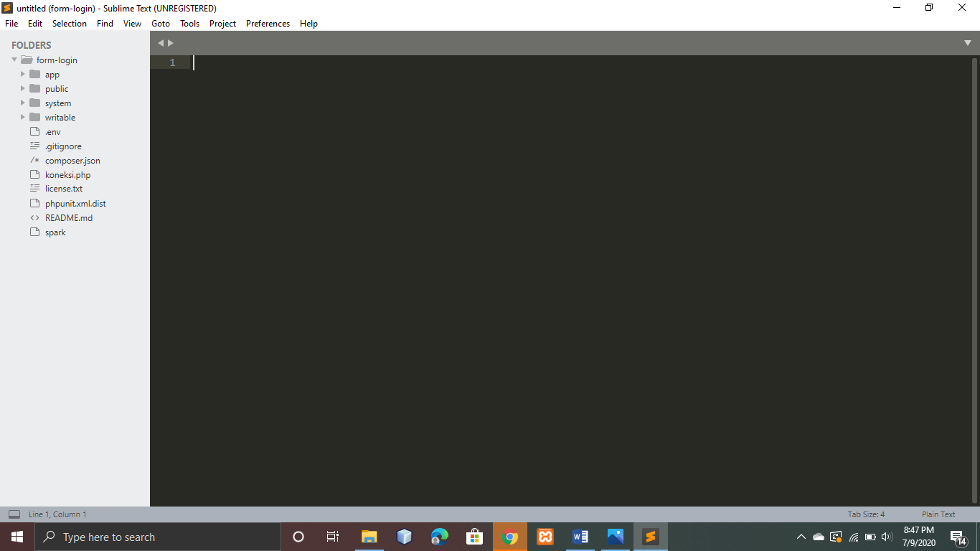Open the koneksi.php file
The height and width of the screenshot is (551, 980).
click(x=67, y=174)
